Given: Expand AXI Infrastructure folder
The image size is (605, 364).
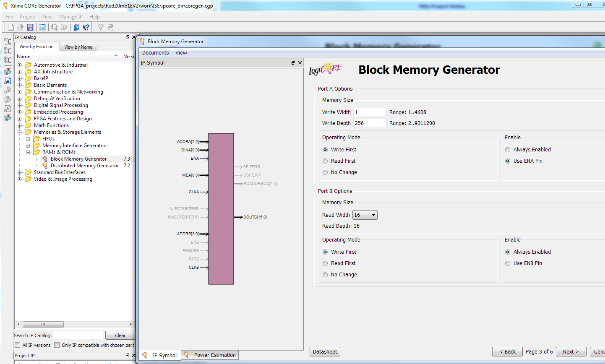Looking at the screenshot, I should coord(20,72).
